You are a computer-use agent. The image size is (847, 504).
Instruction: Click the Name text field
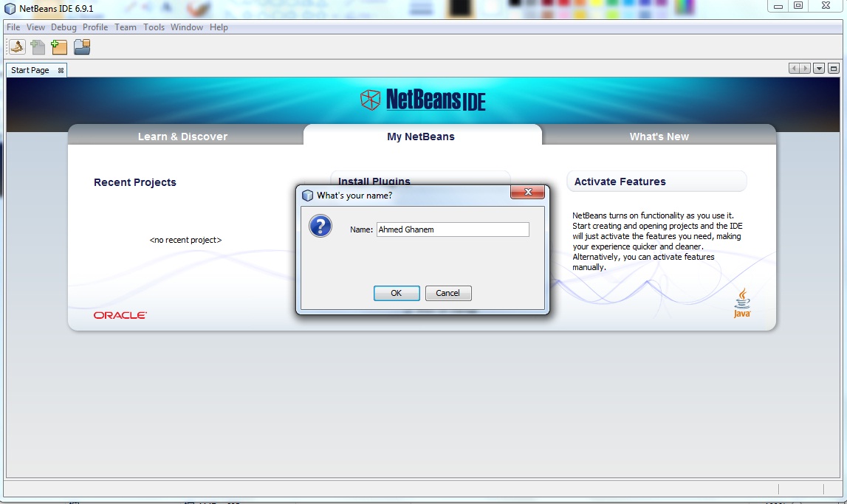point(453,229)
